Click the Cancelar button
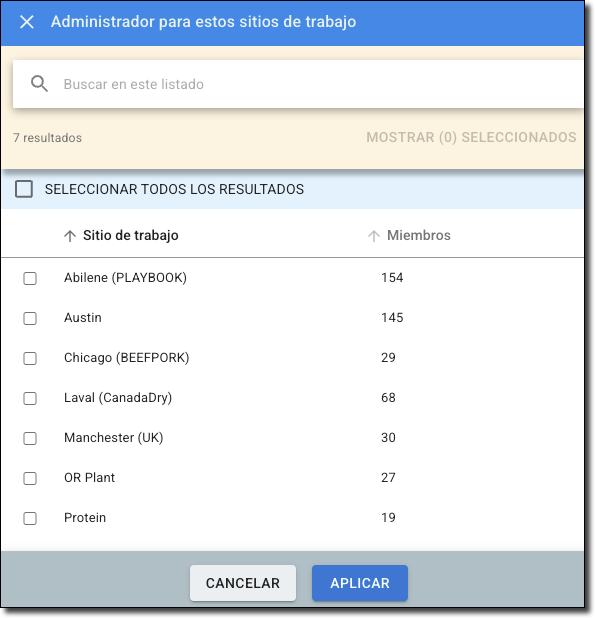Viewport: 595px width, 618px height. [x=243, y=583]
